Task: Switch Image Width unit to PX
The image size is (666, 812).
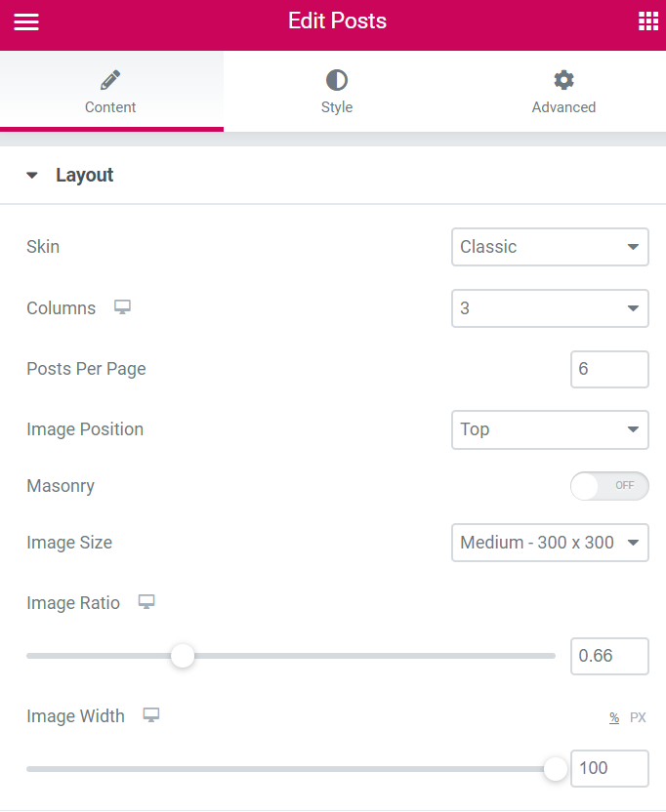Action: 638,717
